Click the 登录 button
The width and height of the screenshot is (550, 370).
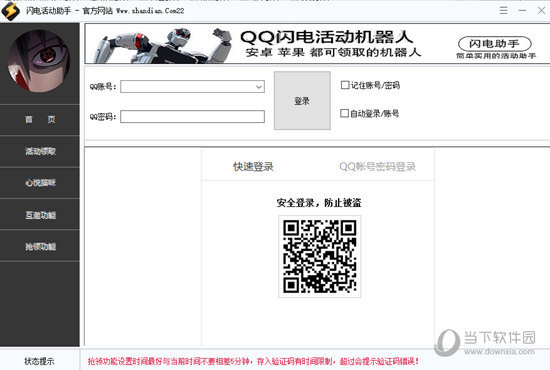point(302,101)
